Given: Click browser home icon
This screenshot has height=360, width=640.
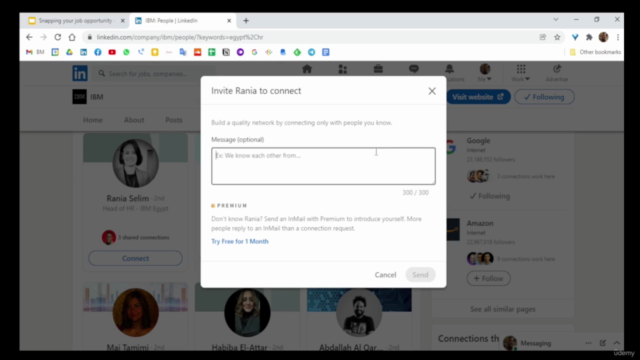Looking at the screenshot, I should tap(72, 37).
